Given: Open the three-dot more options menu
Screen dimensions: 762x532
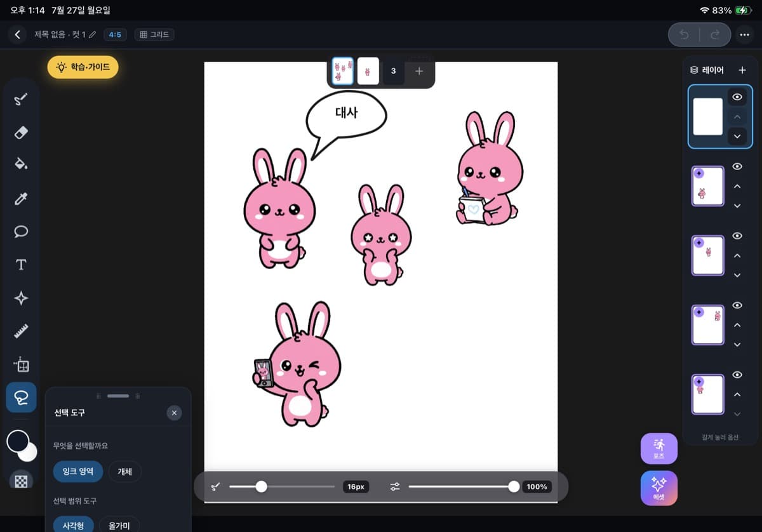Looking at the screenshot, I should [x=744, y=35].
